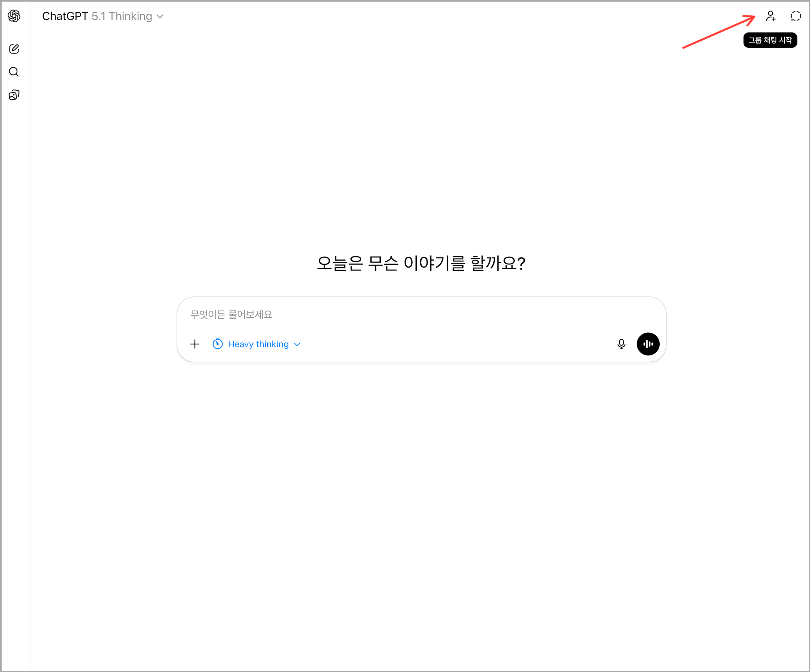Image resolution: width=810 pixels, height=672 pixels.
Task: Click the 오늘은 무슨 이야기를 할까요? heading
Action: click(421, 263)
